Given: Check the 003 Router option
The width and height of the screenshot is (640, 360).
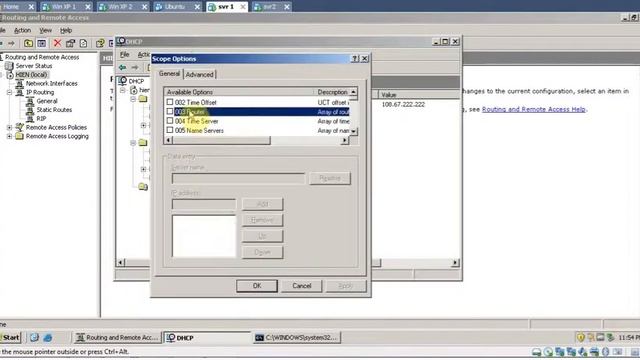Looking at the screenshot, I should pyautogui.click(x=170, y=111).
